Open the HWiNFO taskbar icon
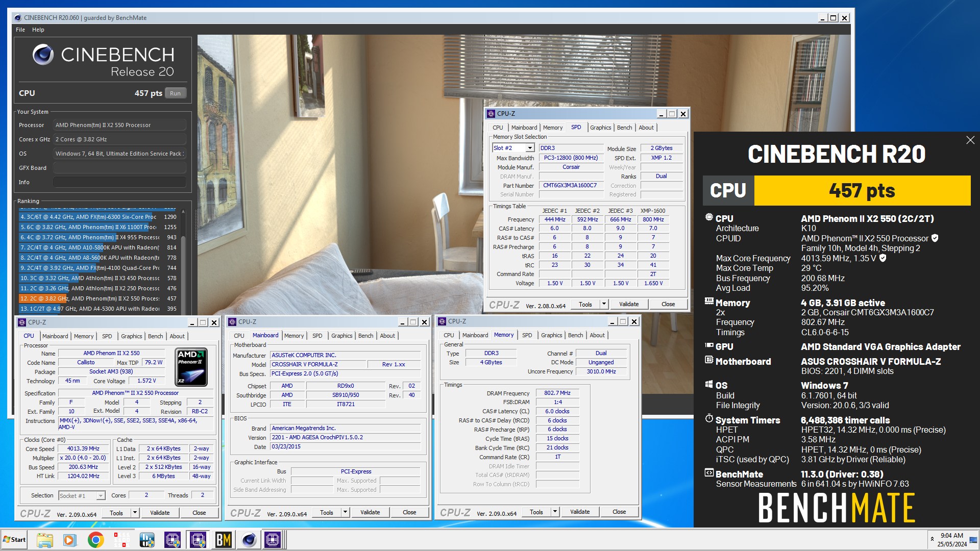The height and width of the screenshot is (551, 980). point(147,540)
